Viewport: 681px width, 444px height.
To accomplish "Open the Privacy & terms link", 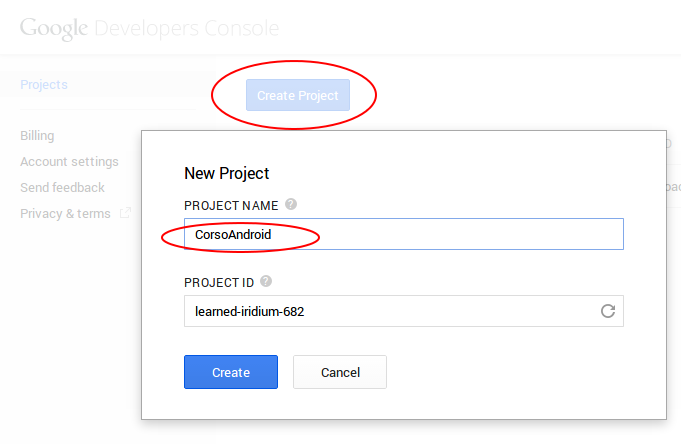I will (x=65, y=214).
